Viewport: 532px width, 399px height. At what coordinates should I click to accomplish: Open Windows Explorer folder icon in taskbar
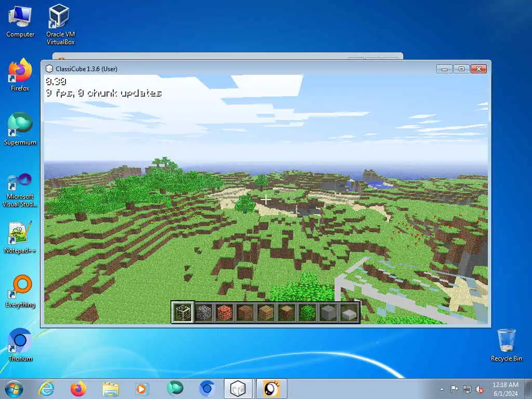pyautogui.click(x=110, y=389)
